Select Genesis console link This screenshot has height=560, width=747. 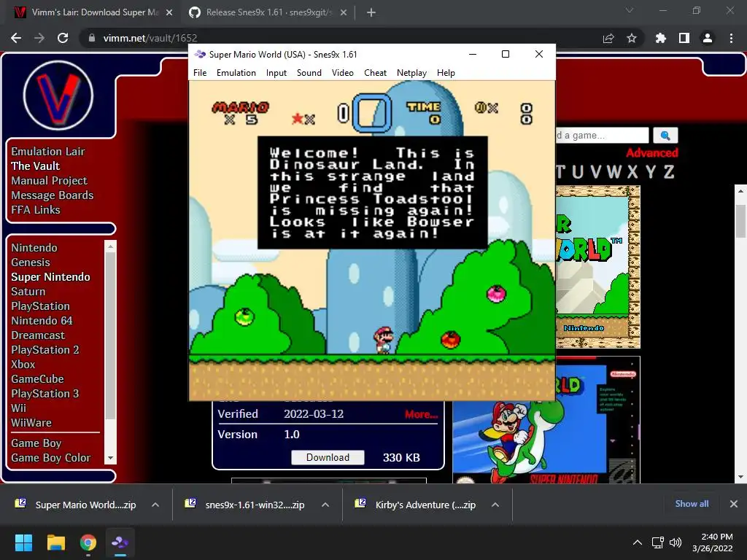pyautogui.click(x=31, y=262)
